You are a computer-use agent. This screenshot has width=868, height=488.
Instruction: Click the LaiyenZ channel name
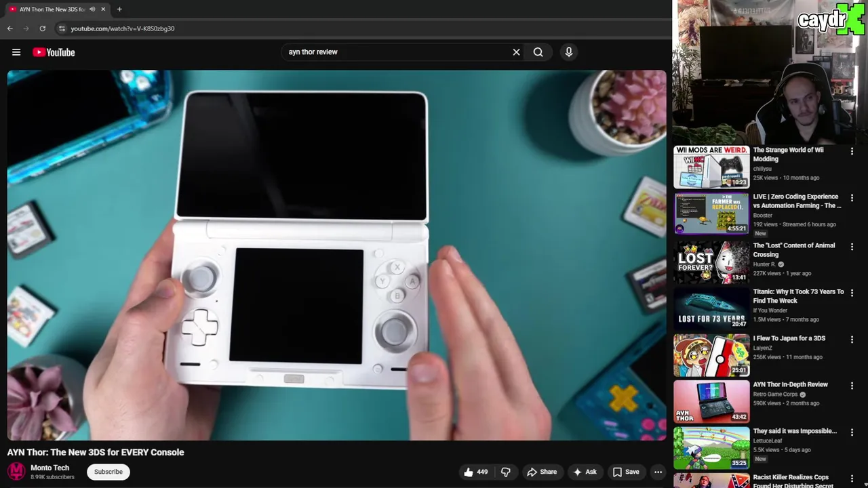click(x=762, y=348)
